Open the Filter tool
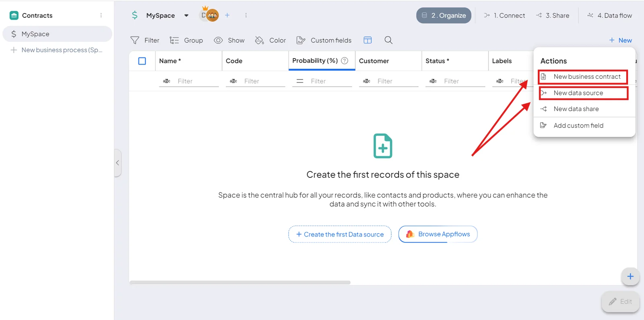The width and height of the screenshot is (644, 320). (145, 40)
